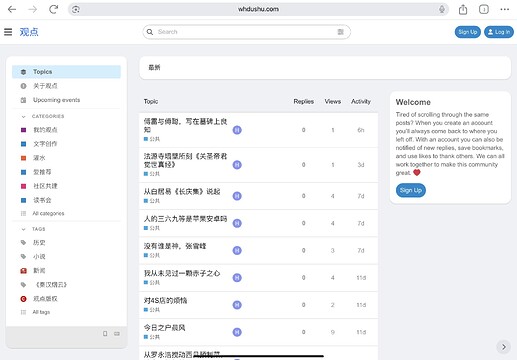Select the 最新 tab
The image size is (517, 360).
[x=154, y=67]
